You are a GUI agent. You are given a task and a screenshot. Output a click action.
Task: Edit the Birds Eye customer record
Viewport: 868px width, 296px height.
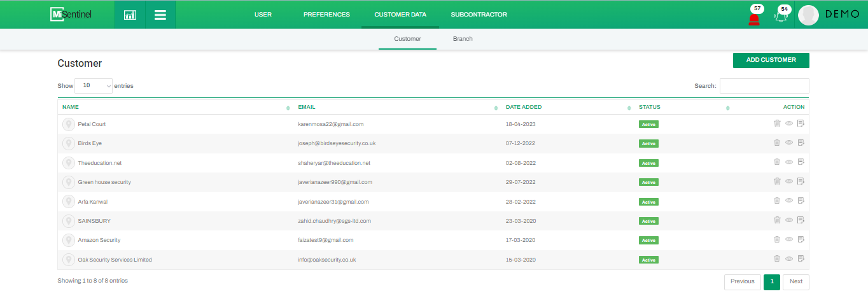tap(801, 143)
